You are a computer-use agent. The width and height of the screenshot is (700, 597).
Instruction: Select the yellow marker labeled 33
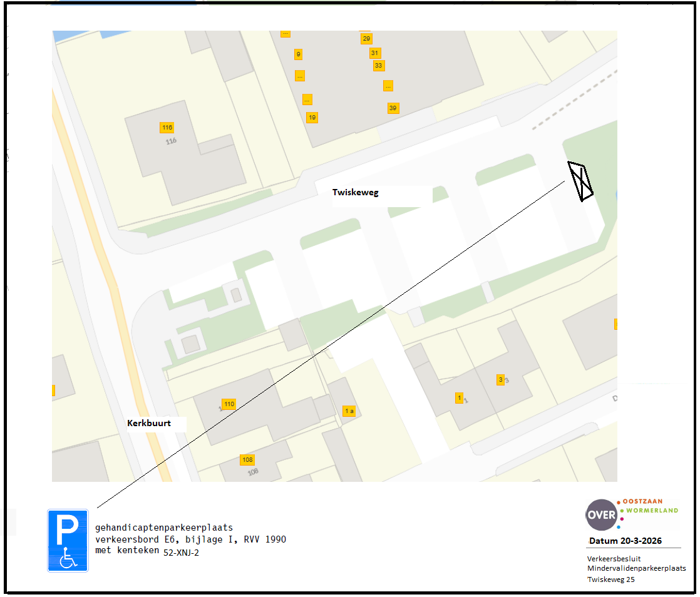[x=378, y=65]
